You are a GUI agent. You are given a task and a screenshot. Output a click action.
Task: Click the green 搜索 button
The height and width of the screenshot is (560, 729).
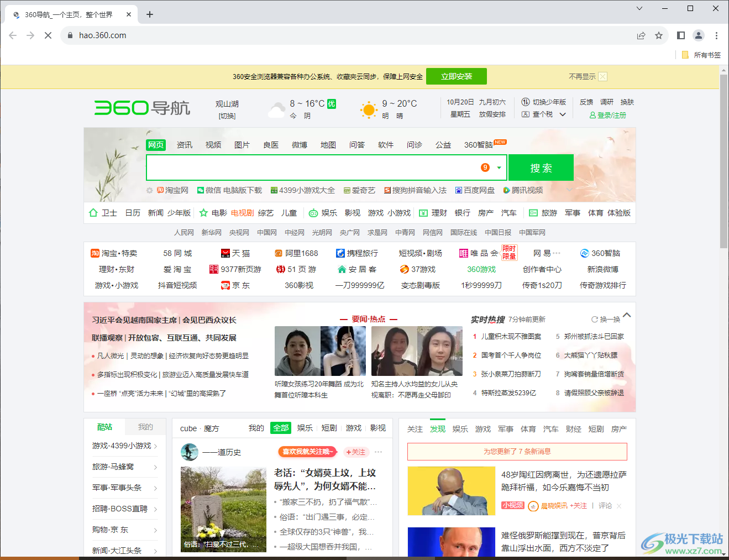click(x=541, y=168)
